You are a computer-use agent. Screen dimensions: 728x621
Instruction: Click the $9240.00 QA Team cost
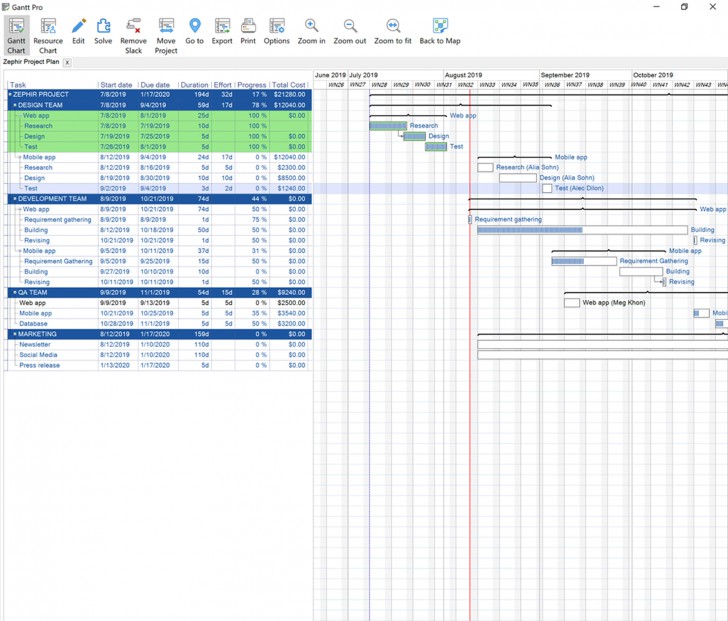(290, 293)
